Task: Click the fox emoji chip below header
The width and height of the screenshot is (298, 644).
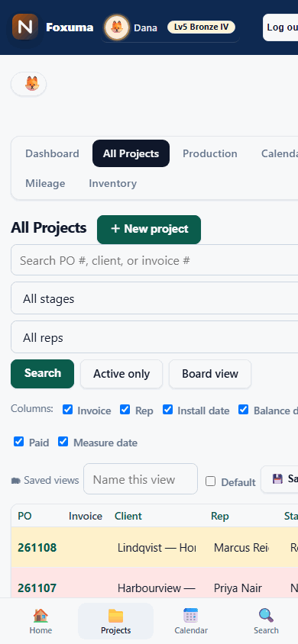Action: pyautogui.click(x=29, y=84)
